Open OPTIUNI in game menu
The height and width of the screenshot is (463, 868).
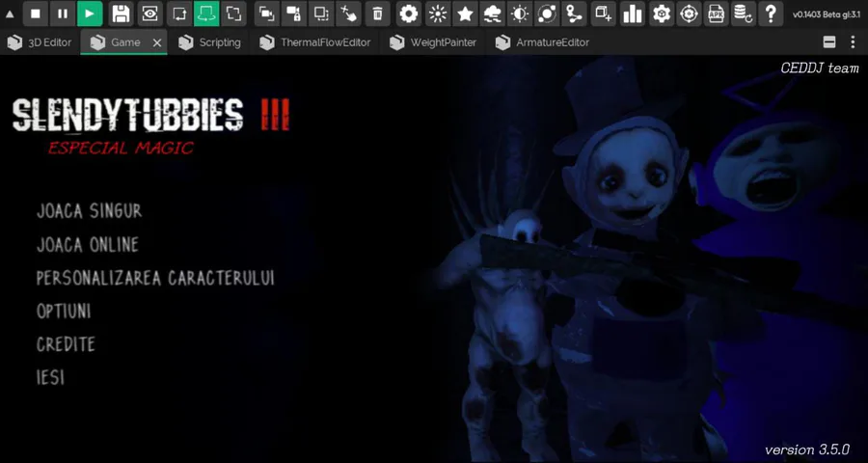tap(64, 312)
